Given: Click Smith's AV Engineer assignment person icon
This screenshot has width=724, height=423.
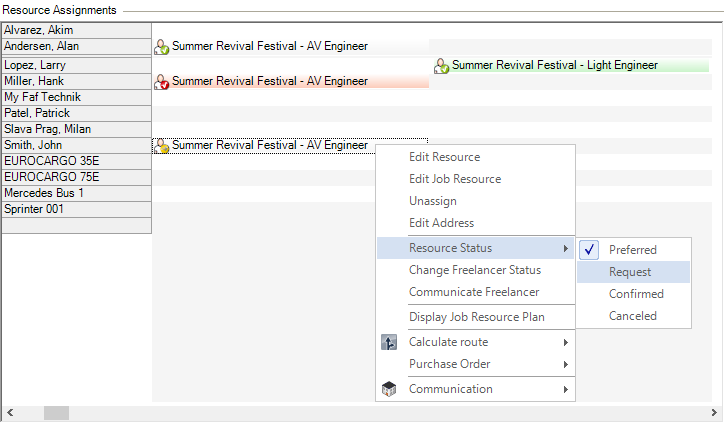Looking at the screenshot, I should tap(161, 146).
